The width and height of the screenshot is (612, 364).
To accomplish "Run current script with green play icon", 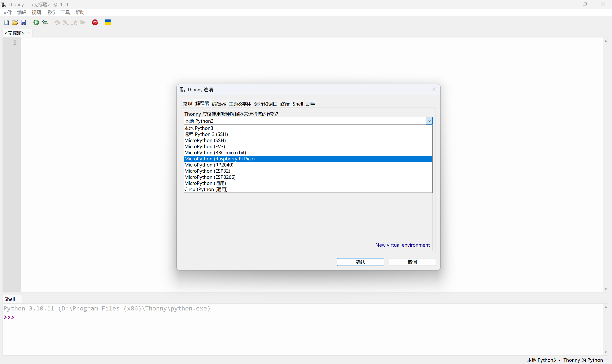I will coord(36,23).
